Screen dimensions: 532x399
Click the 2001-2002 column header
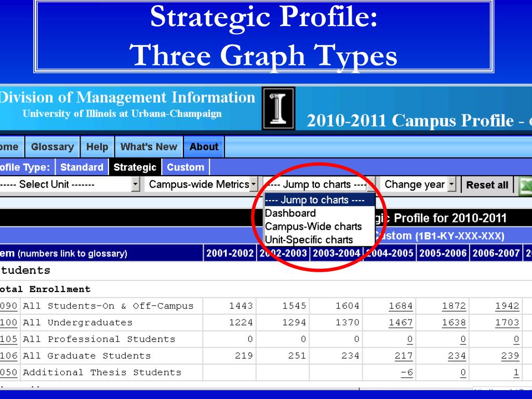pyautogui.click(x=230, y=253)
